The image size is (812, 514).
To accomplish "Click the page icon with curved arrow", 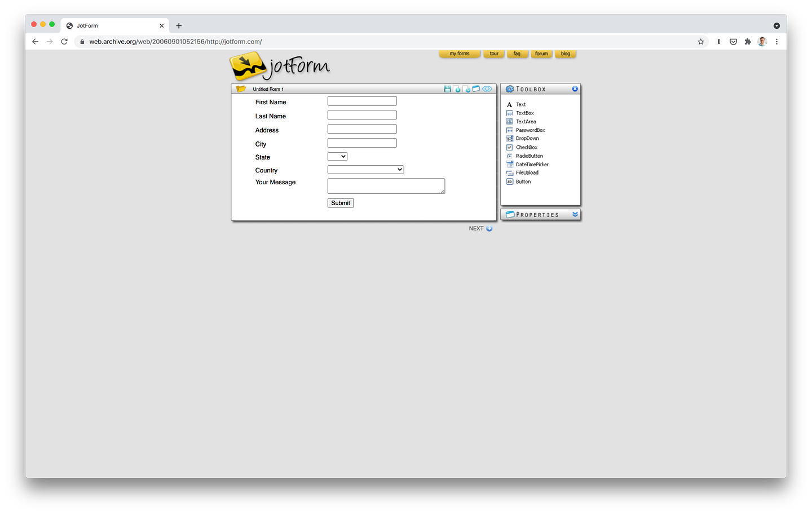I will pos(466,89).
